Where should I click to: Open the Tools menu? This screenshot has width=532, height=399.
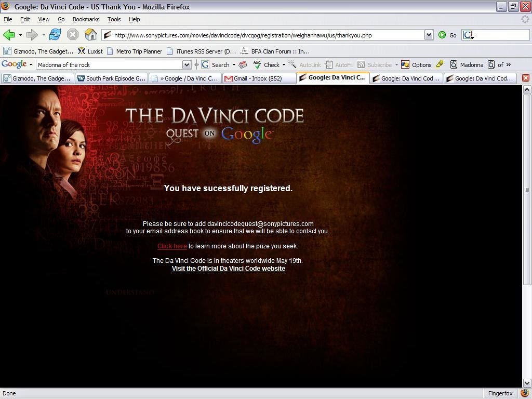point(114,19)
